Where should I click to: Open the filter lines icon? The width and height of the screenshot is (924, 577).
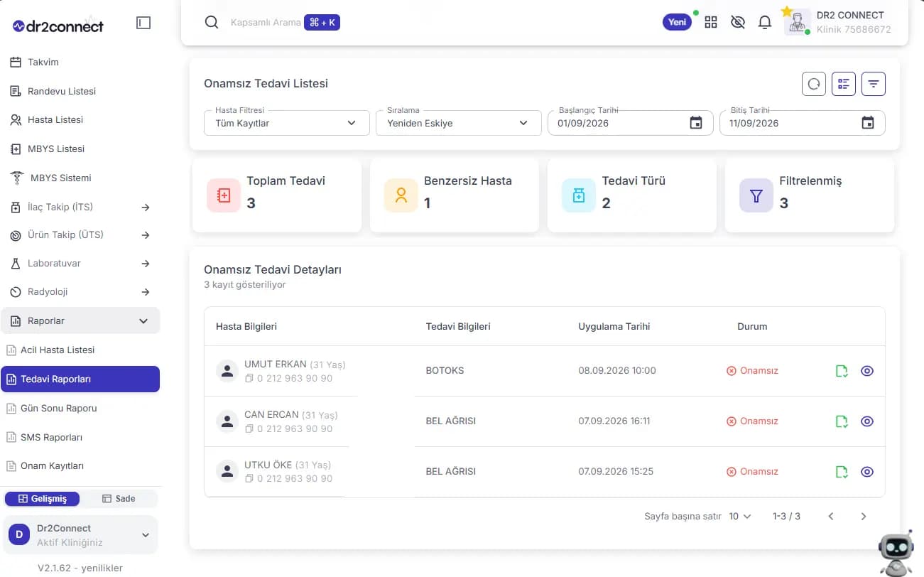(874, 84)
